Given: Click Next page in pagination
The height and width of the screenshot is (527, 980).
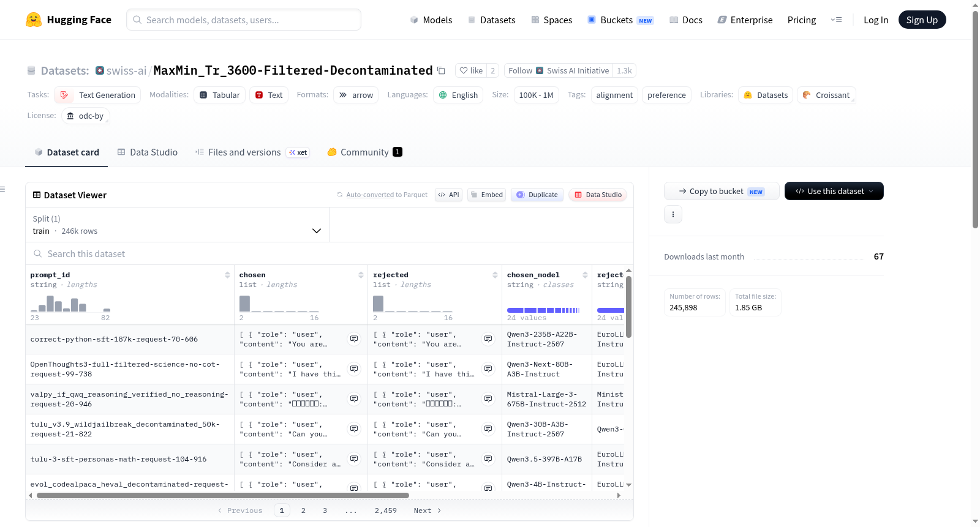Looking at the screenshot, I should [x=428, y=510].
